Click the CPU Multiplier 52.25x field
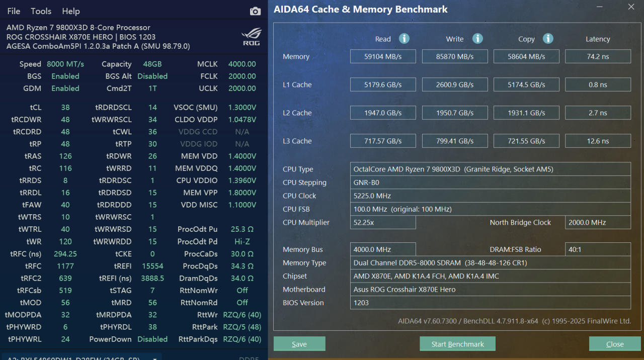Viewport: 644px width, 360px height. click(383, 222)
